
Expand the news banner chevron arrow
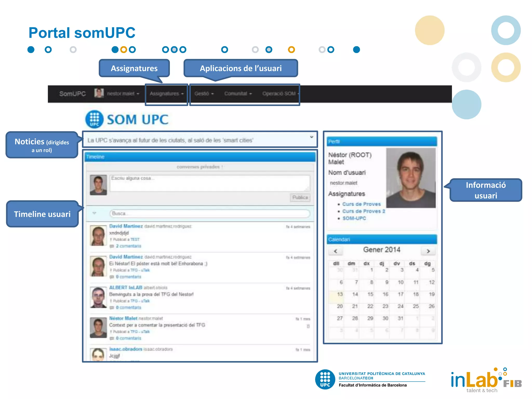[311, 137]
